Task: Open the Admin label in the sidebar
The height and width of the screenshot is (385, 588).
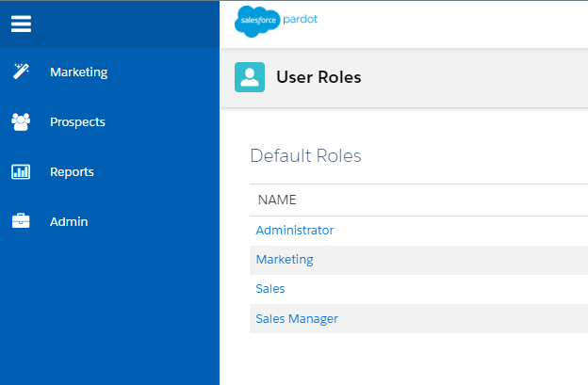Action: click(x=69, y=221)
